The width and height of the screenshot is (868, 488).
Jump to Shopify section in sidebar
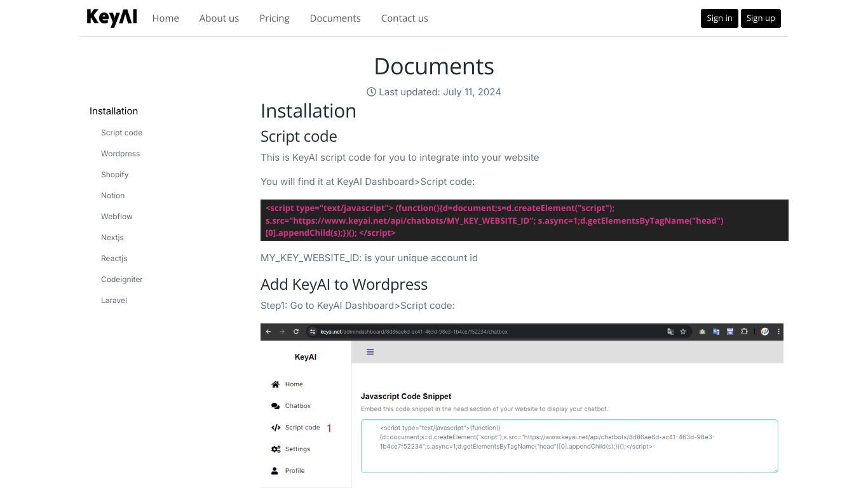[x=114, y=175]
